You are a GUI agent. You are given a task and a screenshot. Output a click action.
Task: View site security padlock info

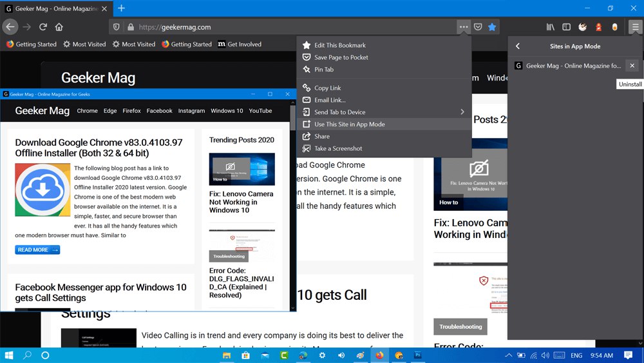click(x=131, y=27)
